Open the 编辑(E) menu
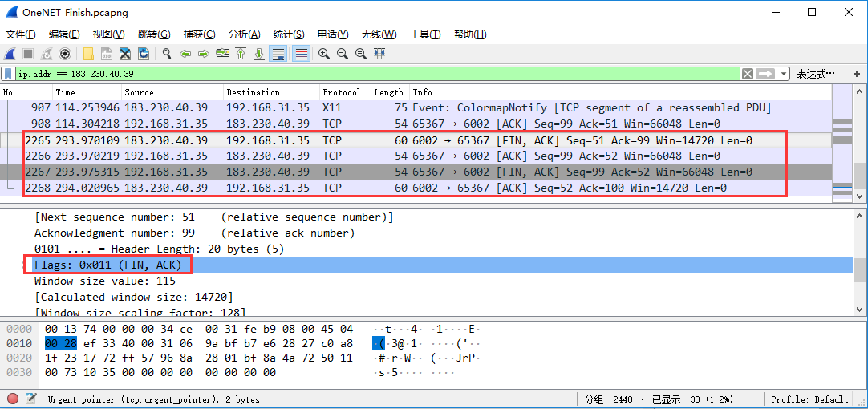The image size is (868, 409). 64,34
